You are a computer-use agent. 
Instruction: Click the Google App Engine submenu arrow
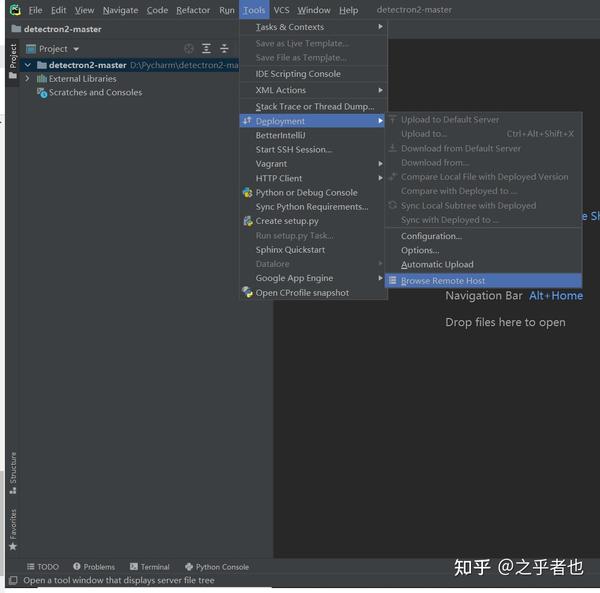click(x=380, y=278)
